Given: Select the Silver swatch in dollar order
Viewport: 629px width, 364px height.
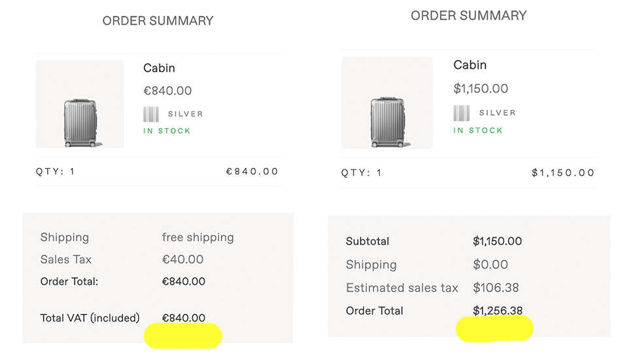Looking at the screenshot, I should click(462, 113).
